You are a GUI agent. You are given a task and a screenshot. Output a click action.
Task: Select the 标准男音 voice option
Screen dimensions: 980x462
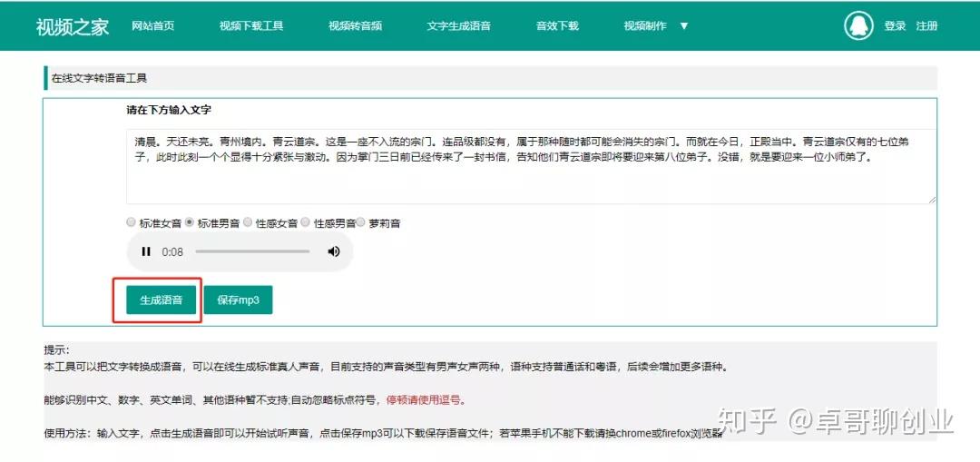[x=190, y=222]
